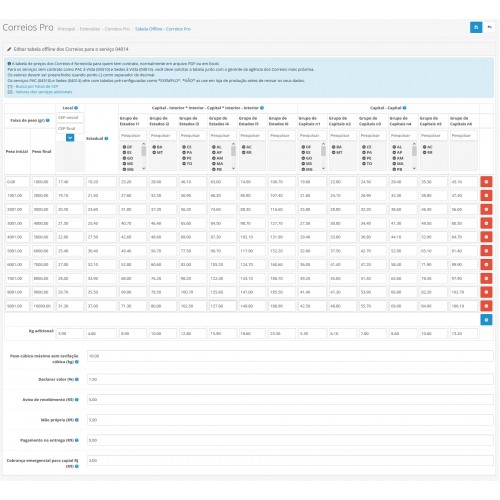Click down arrow of Grupo de Estados i1 list
Image resolution: width=500 pixels, height=500 pixels.
coord(144,168)
